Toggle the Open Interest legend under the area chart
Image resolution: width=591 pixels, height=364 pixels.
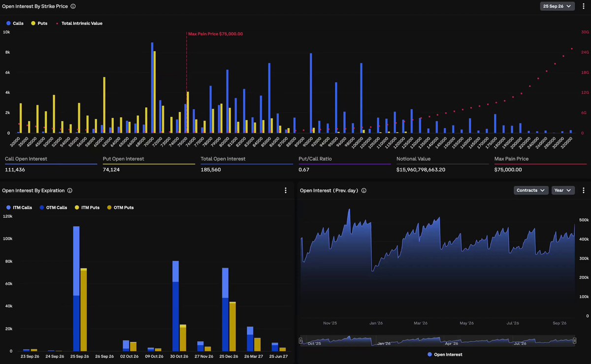click(x=445, y=354)
